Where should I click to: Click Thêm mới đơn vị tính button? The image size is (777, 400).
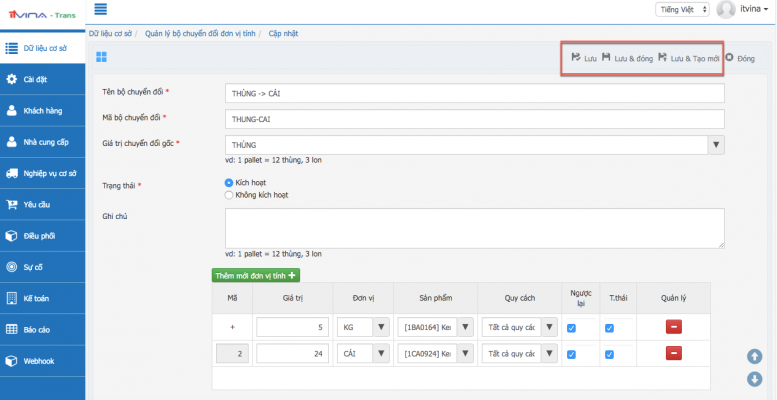[255, 275]
